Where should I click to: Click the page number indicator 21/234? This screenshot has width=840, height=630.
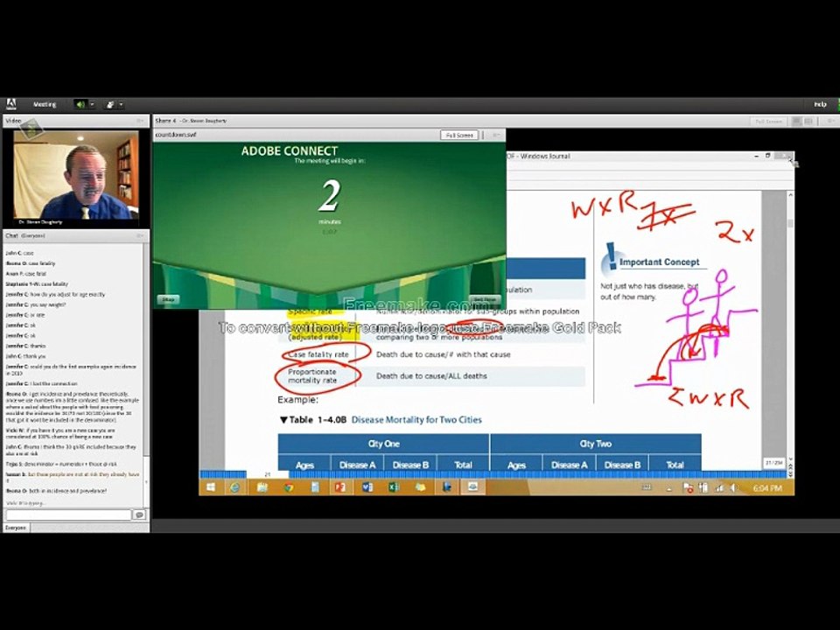point(773,462)
